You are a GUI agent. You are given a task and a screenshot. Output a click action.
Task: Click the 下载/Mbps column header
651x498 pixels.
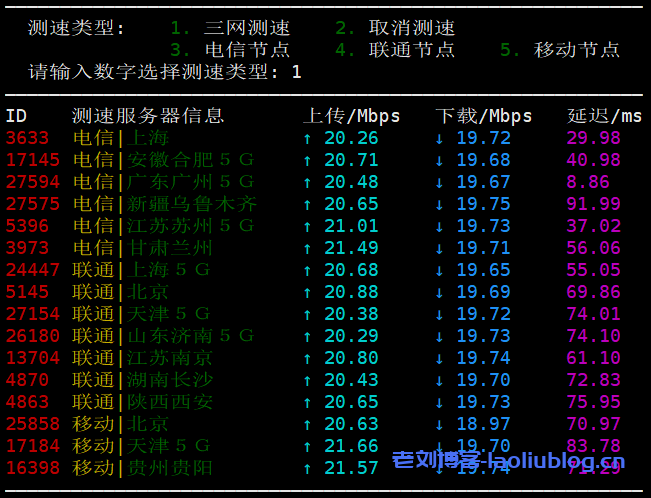484,116
